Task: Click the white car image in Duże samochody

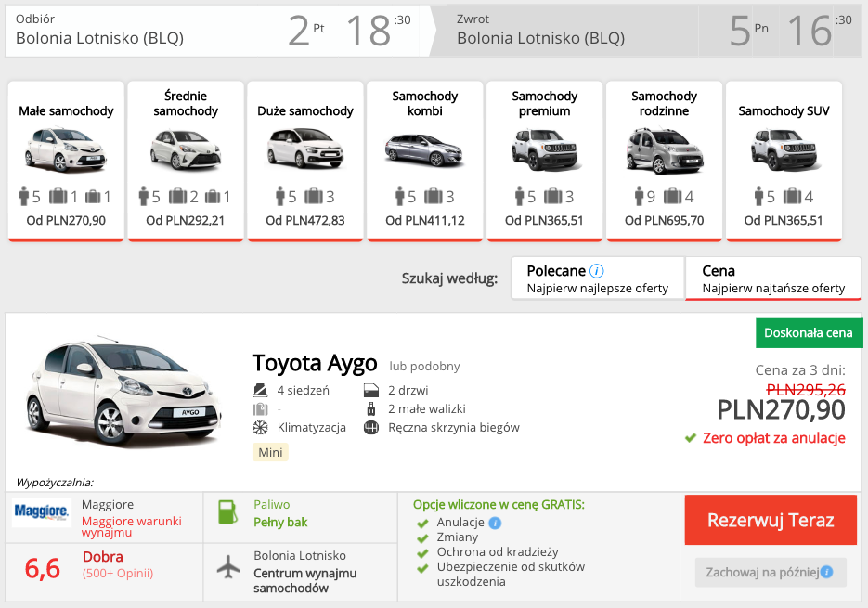Action: (305, 148)
